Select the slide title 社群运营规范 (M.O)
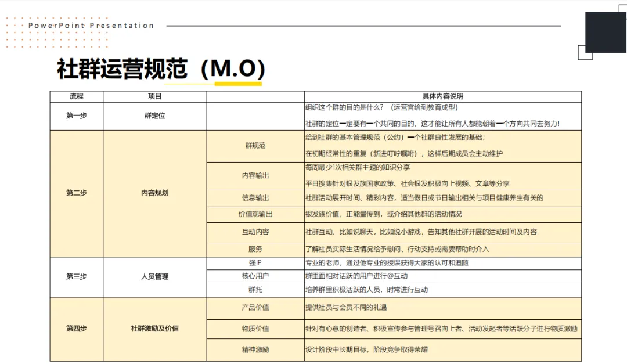The height and width of the screenshot is (364, 627). tap(161, 69)
